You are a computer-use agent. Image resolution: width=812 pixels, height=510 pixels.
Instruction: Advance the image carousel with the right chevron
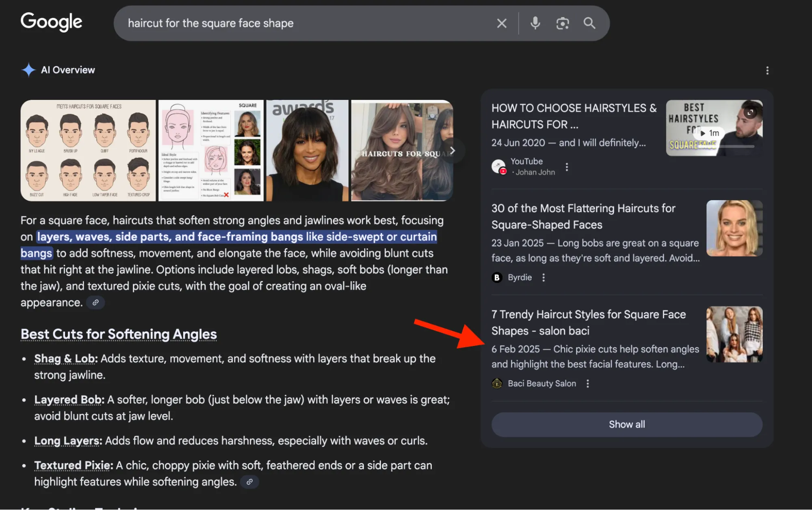[452, 150]
